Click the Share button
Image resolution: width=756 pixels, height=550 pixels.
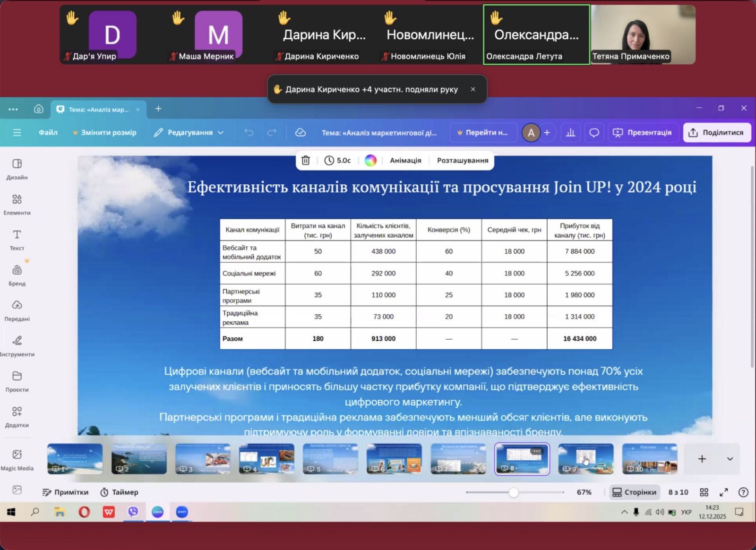coord(716,133)
